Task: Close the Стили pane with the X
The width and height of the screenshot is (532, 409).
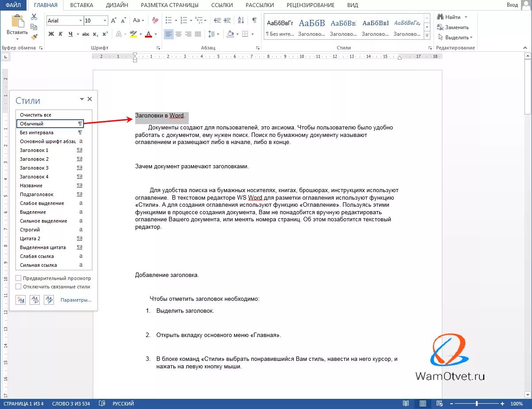Action: click(90, 99)
